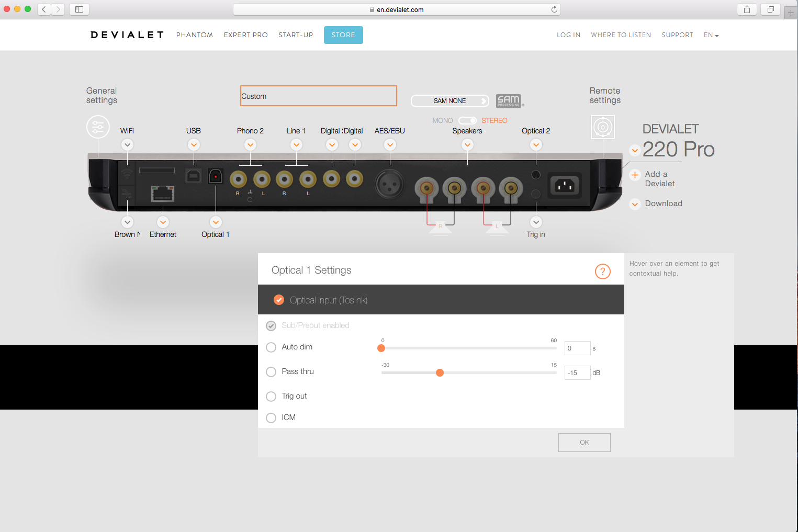
Task: Click the Safari share icon
Action: (x=747, y=9)
